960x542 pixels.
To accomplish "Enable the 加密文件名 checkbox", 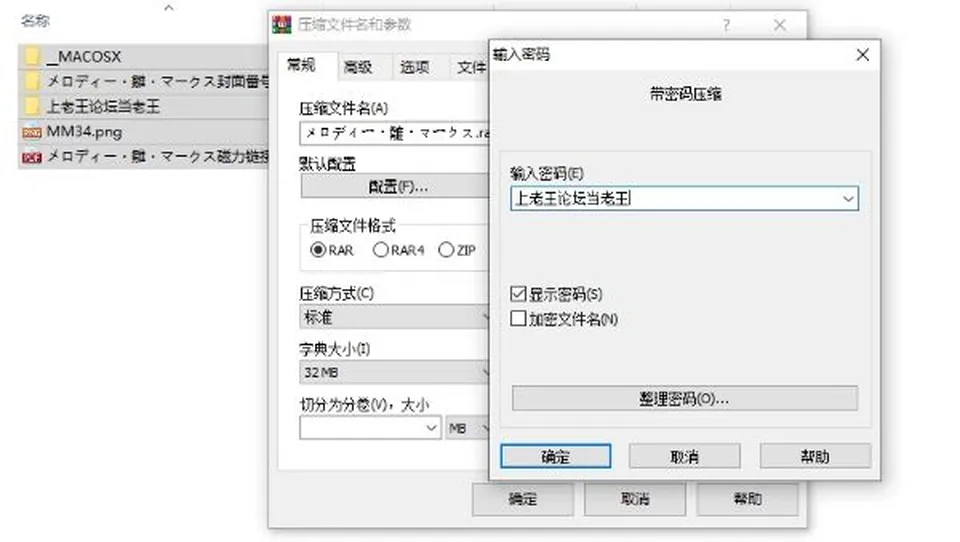I will 518,318.
